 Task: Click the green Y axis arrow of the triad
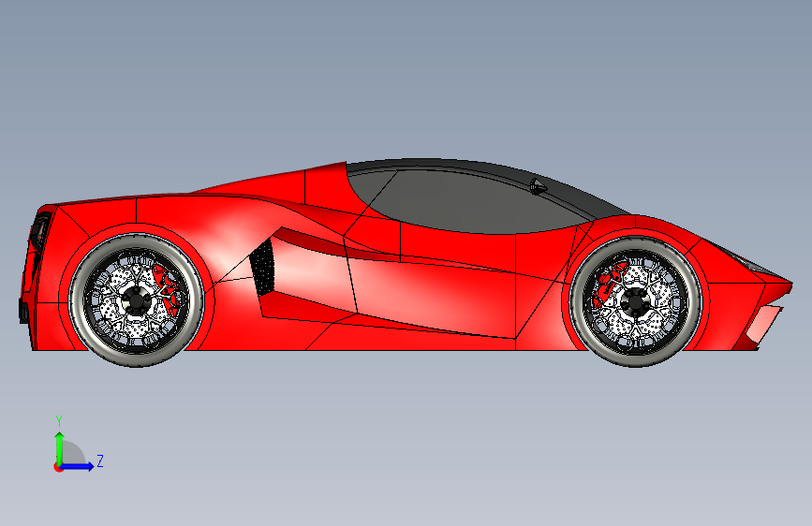click(60, 447)
